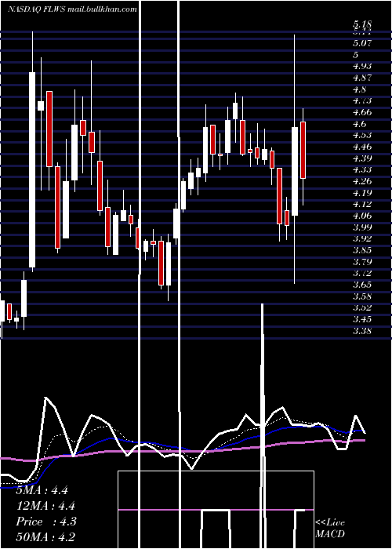This screenshot has width=392, height=549.
Task: Select the 3.45 price axis label
Action: point(362,319)
